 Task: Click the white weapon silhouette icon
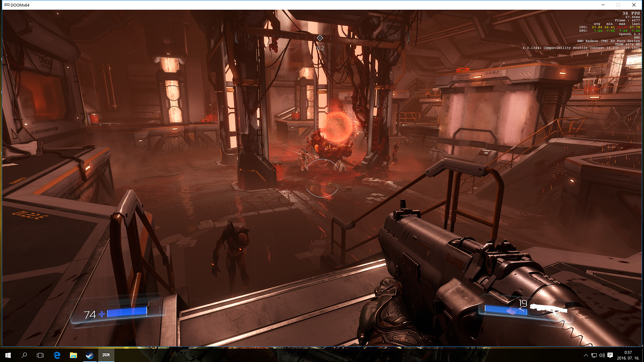click(549, 308)
